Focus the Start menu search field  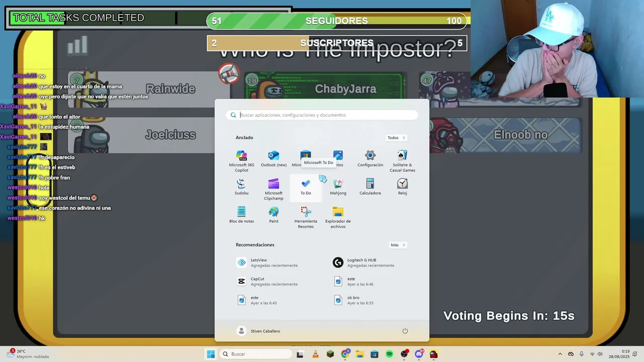coord(322,115)
